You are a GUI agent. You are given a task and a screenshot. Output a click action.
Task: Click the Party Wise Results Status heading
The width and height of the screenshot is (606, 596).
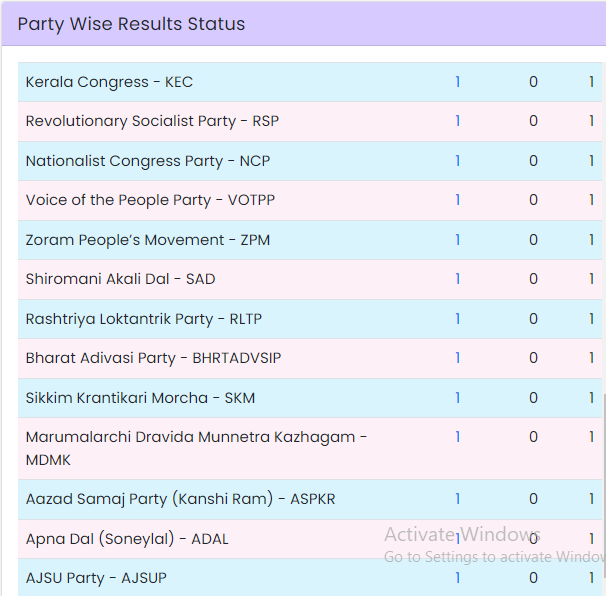tap(131, 24)
